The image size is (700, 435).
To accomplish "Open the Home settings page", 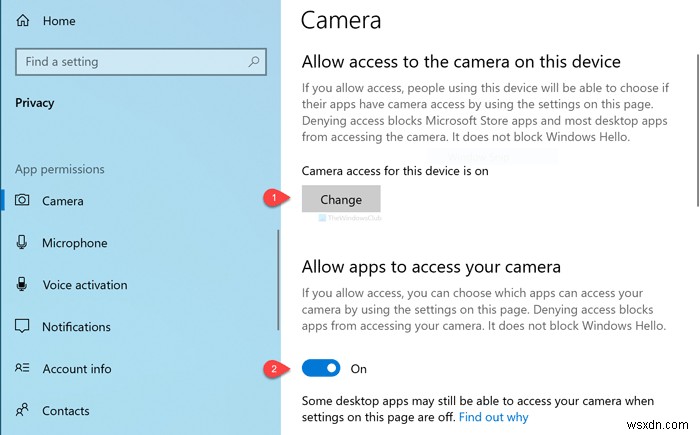I will click(x=59, y=21).
